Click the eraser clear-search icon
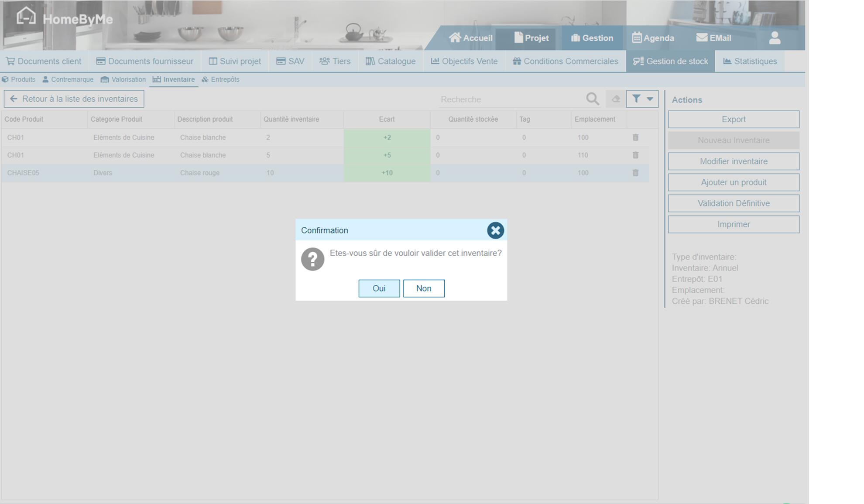Screen dimensions: 864x504 pos(616,99)
